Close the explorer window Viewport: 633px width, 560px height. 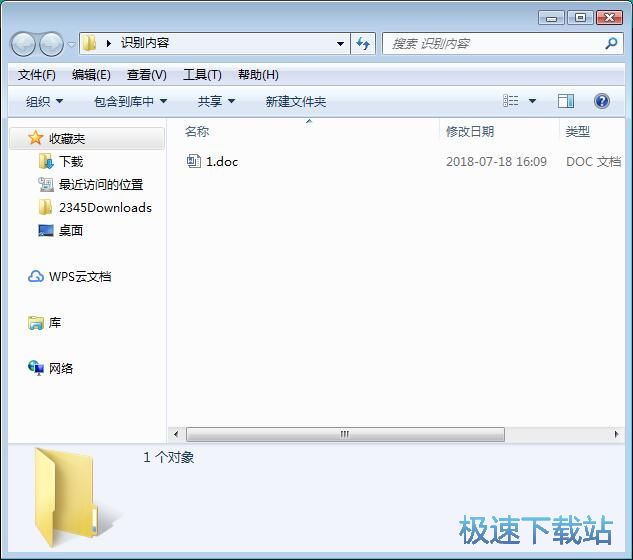[609, 18]
